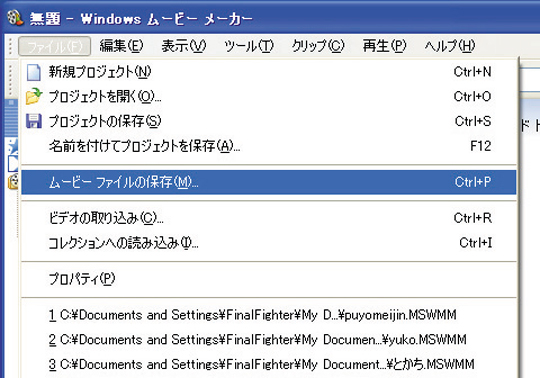Click the menu bar drag handle
The height and width of the screenshot is (378, 540).
10,46
